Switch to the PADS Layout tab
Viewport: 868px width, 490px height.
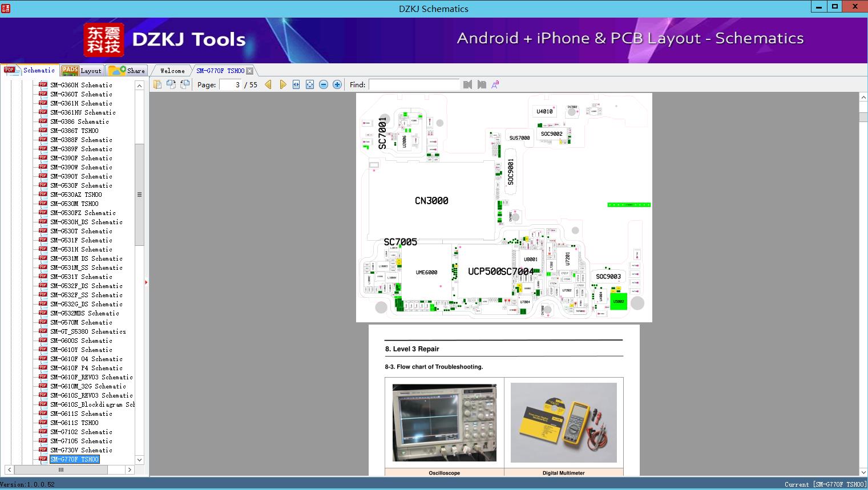tap(82, 71)
